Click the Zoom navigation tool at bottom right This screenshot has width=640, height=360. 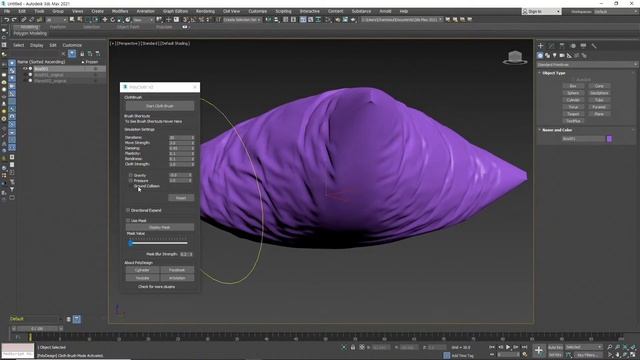point(610,347)
